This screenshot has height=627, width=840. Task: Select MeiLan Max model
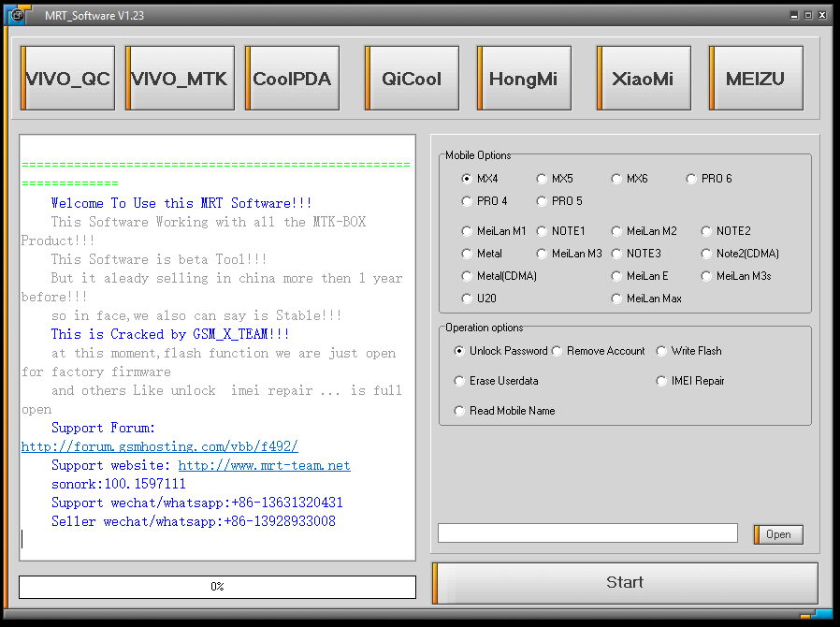coord(646,299)
